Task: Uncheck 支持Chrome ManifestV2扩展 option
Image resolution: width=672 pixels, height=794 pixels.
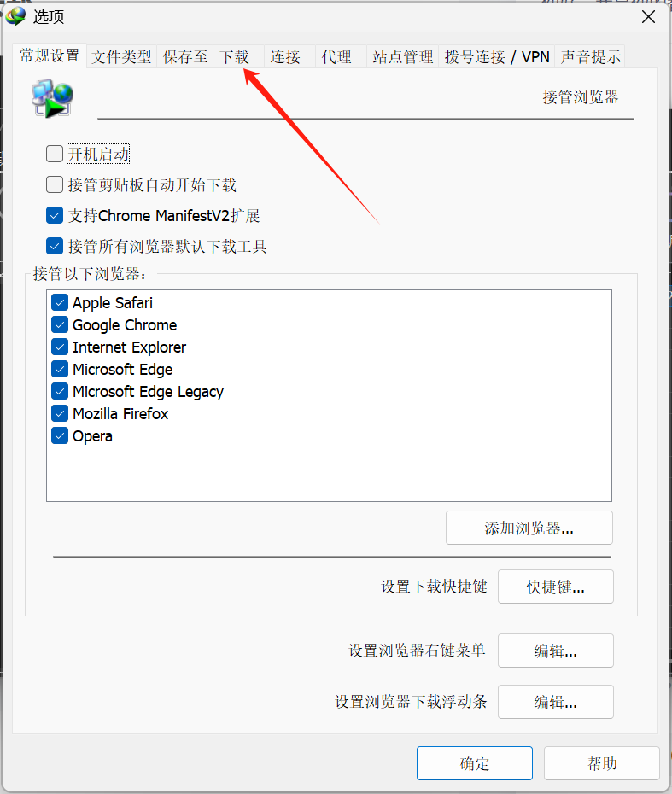Action: (54, 215)
